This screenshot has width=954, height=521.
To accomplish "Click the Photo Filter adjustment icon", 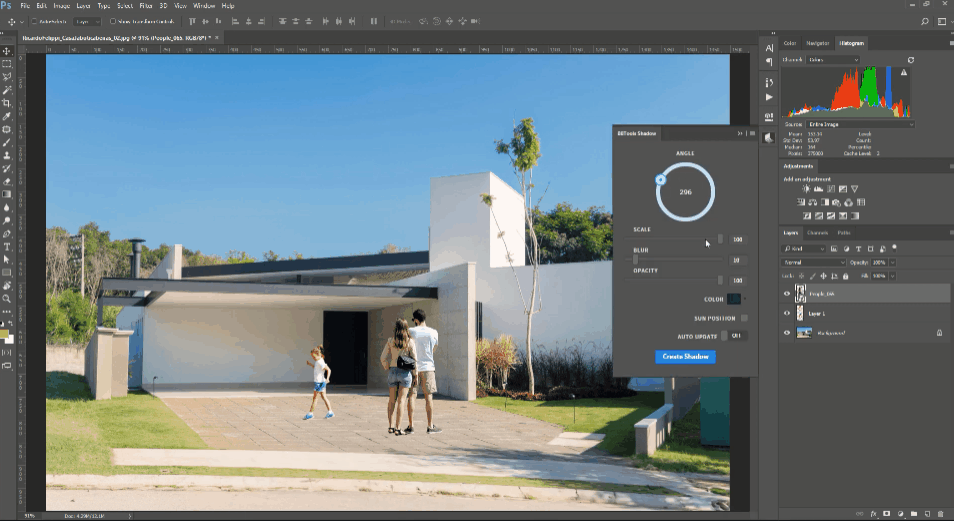I will [x=837, y=202].
